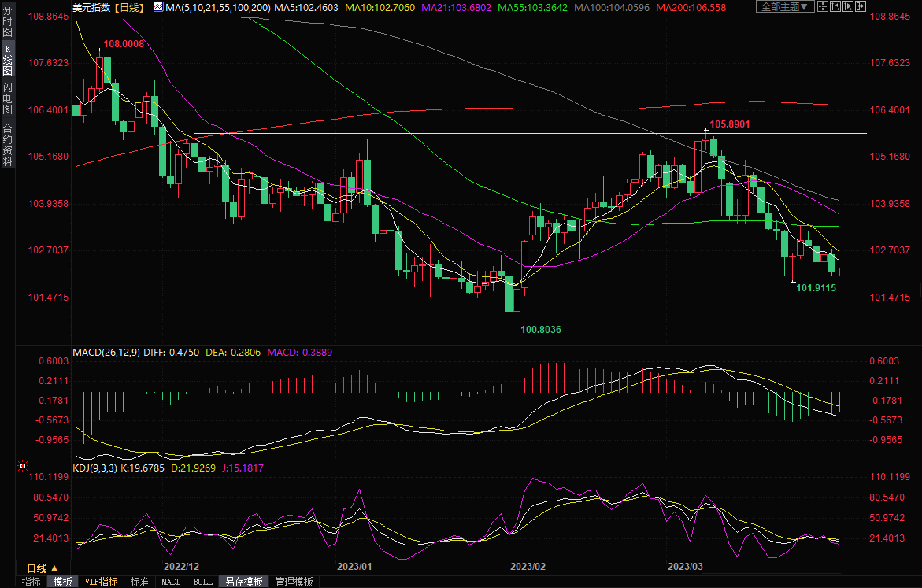
Task: Click the MA indicator chart icon
Action: pyautogui.click(x=159, y=7)
